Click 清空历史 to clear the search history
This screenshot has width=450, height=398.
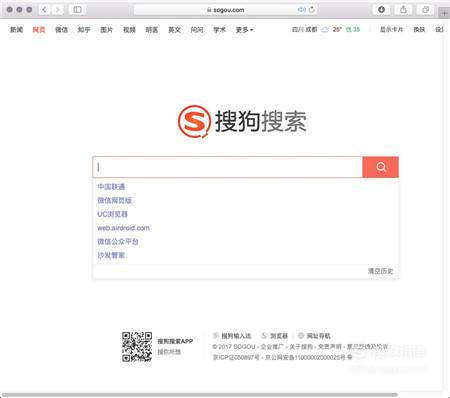point(380,271)
